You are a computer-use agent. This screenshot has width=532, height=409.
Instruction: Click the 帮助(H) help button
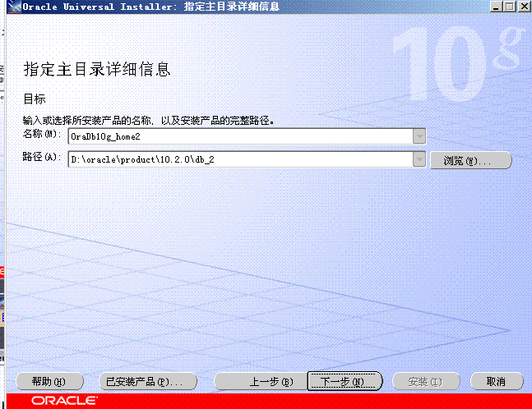click(50, 382)
